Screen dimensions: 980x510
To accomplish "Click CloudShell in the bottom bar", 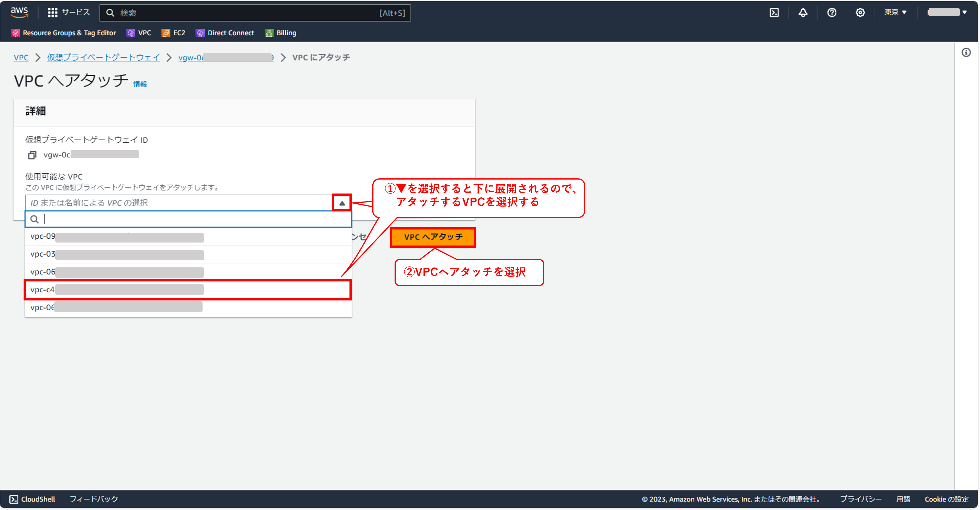I will 32,499.
